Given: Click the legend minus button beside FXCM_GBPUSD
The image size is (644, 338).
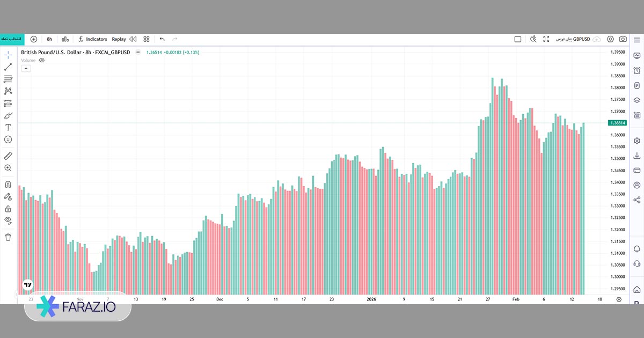Looking at the screenshot, I should point(138,52).
